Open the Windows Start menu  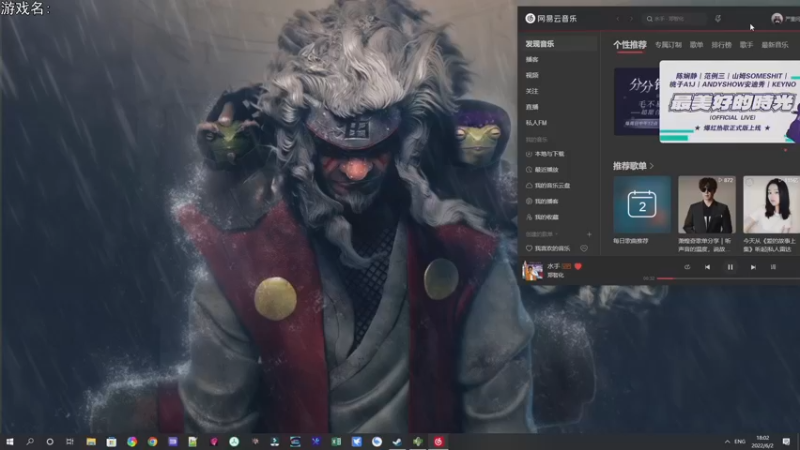(x=9, y=442)
